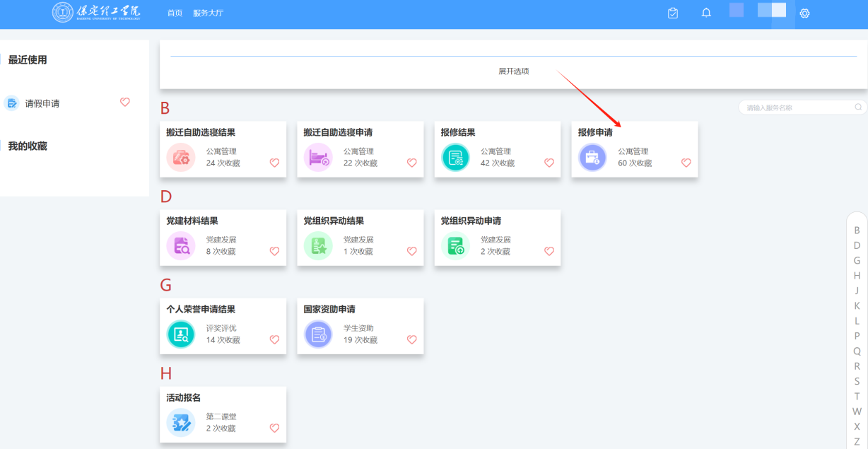Open the 党建材料结果 service icon
Image resolution: width=868 pixels, height=449 pixels.
point(180,244)
